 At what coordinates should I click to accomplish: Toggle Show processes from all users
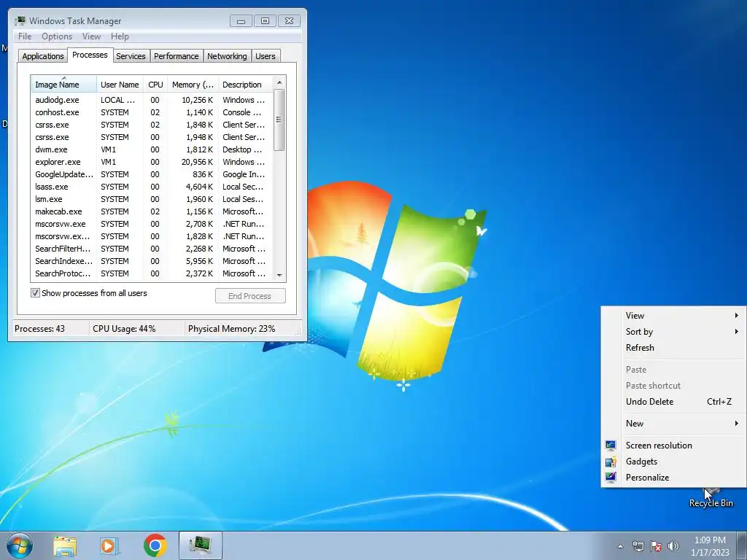pyautogui.click(x=35, y=293)
